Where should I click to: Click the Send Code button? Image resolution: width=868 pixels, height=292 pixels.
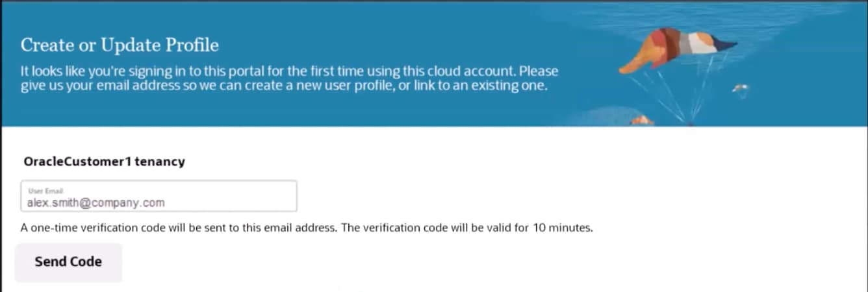pos(68,262)
